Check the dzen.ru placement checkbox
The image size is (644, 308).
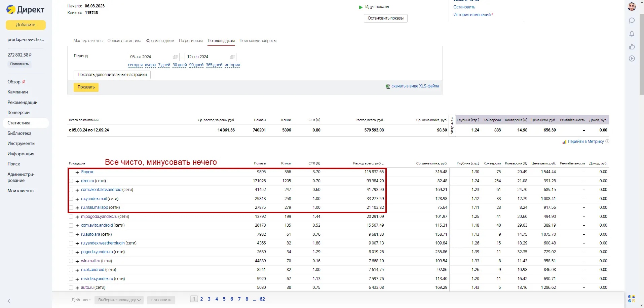click(x=71, y=181)
